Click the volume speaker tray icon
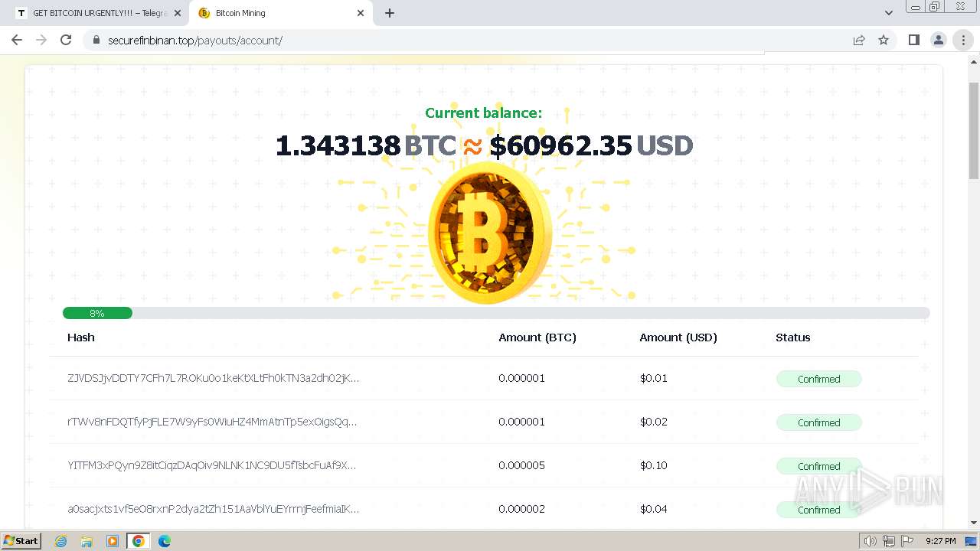The width and height of the screenshot is (980, 551). point(871,541)
